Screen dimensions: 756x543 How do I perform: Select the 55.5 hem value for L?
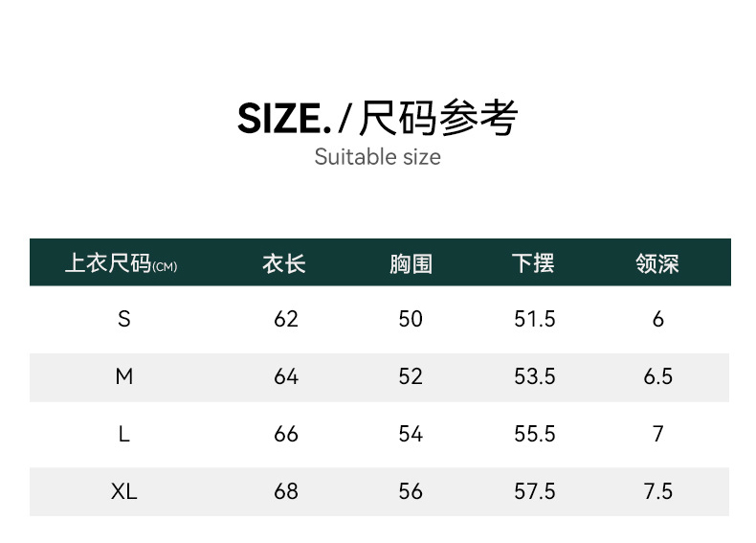(534, 434)
